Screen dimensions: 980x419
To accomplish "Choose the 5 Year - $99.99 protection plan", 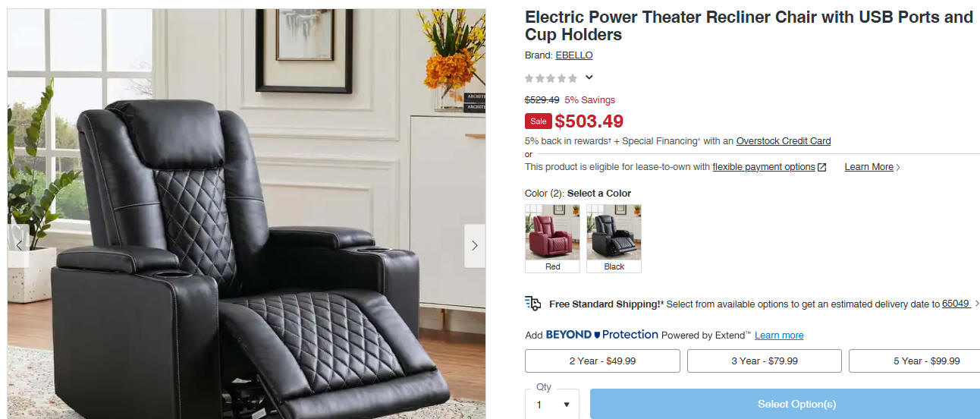I will point(915,361).
